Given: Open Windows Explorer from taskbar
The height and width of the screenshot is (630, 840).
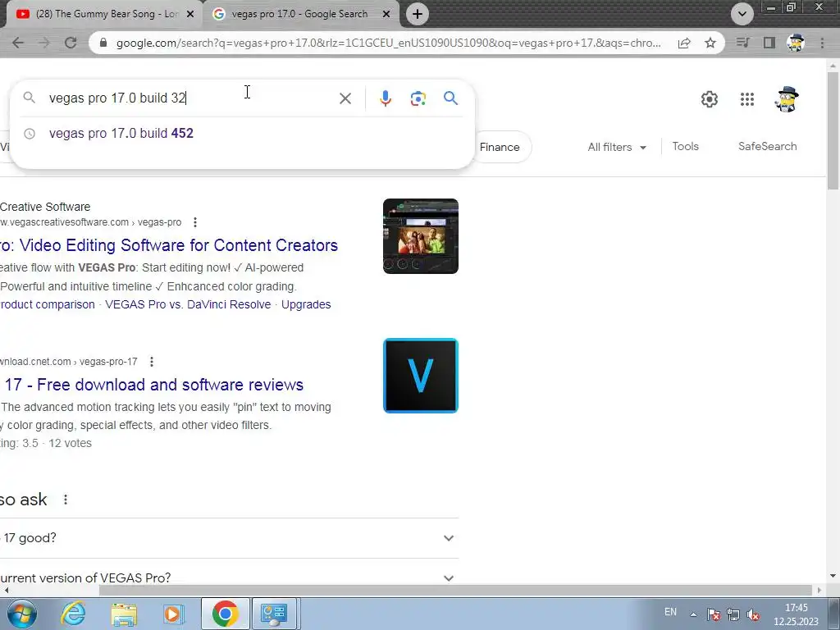Looking at the screenshot, I should click(124, 614).
